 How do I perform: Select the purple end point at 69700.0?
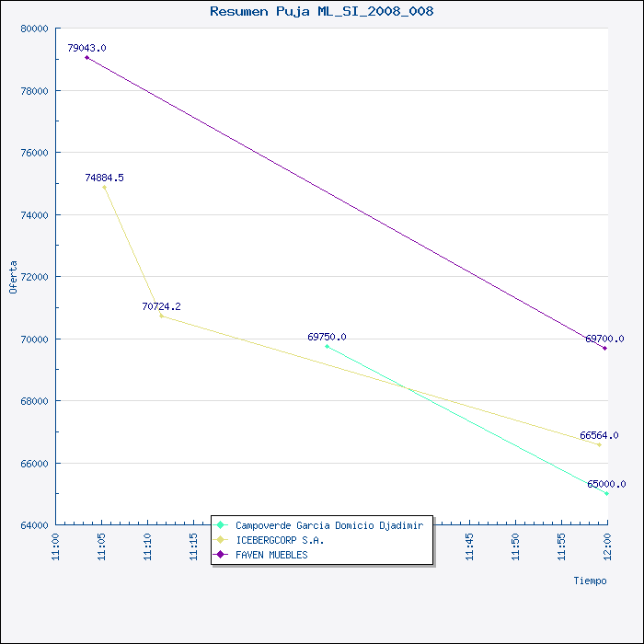pos(604,349)
